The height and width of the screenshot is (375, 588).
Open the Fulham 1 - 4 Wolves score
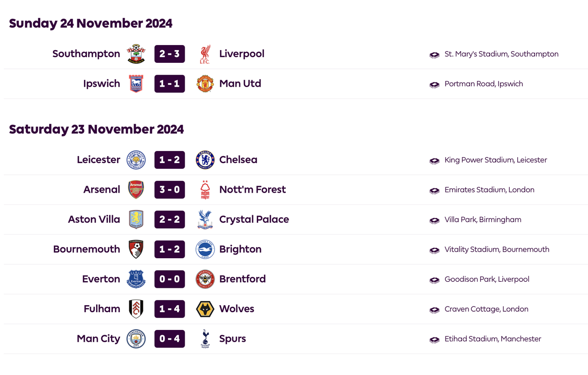pos(170,309)
